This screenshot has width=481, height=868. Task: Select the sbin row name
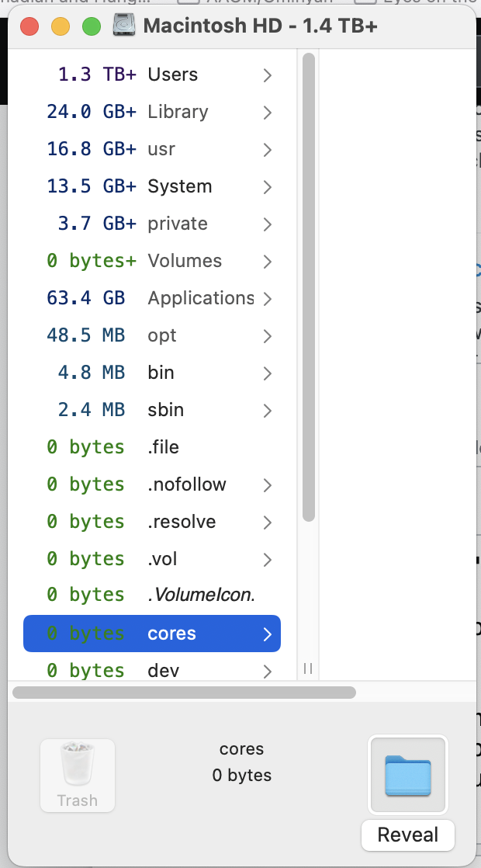pyautogui.click(x=166, y=410)
